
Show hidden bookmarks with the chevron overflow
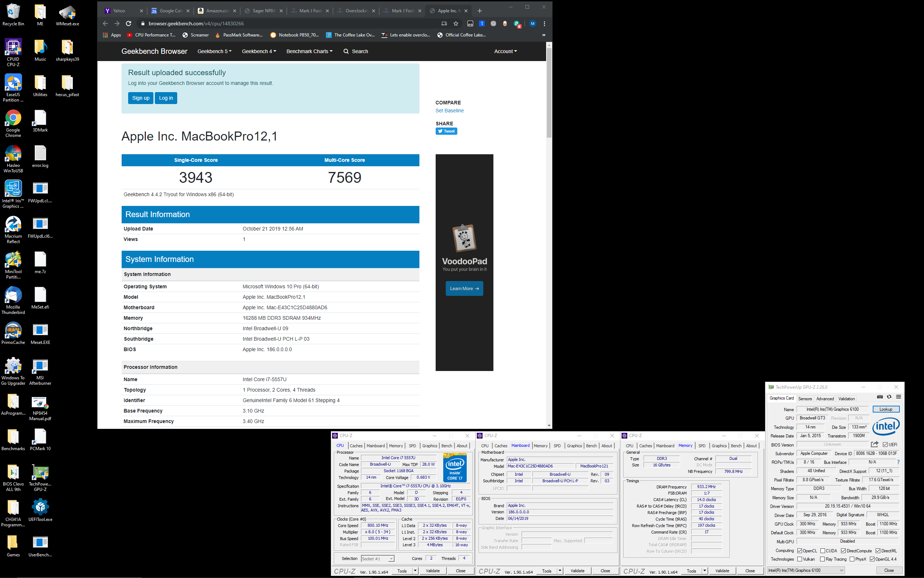tap(544, 35)
